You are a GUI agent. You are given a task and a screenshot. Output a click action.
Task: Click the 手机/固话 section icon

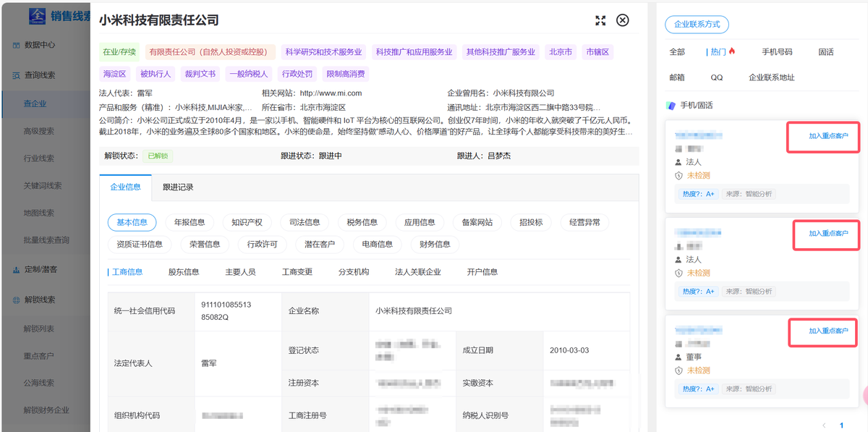tap(671, 106)
